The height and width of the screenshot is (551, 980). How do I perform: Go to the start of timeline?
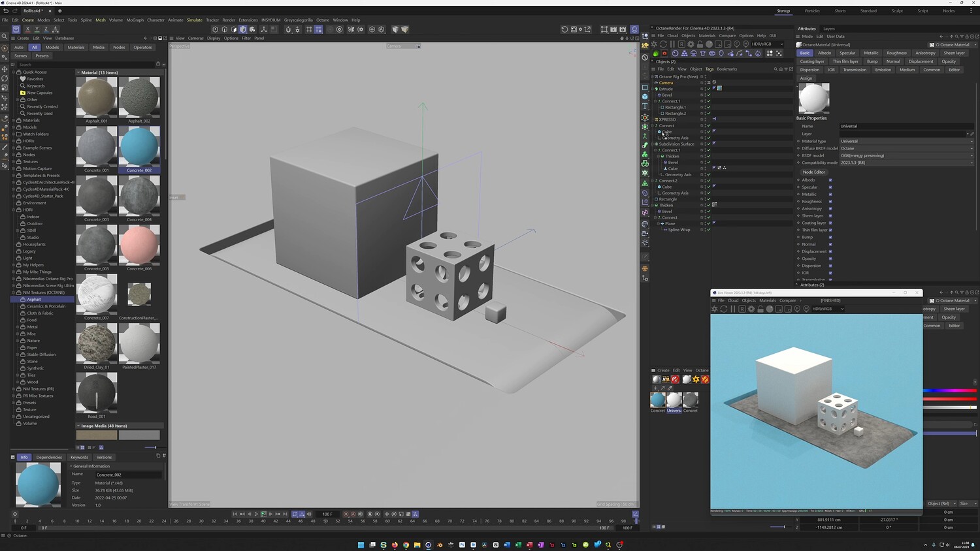235,514
